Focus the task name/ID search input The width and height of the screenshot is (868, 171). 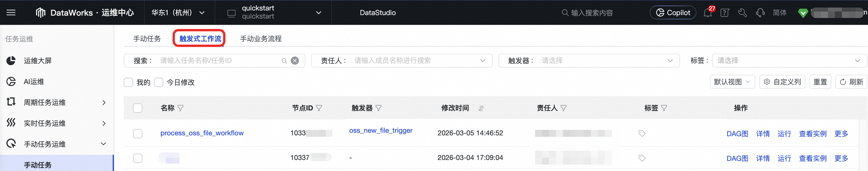[219, 61]
